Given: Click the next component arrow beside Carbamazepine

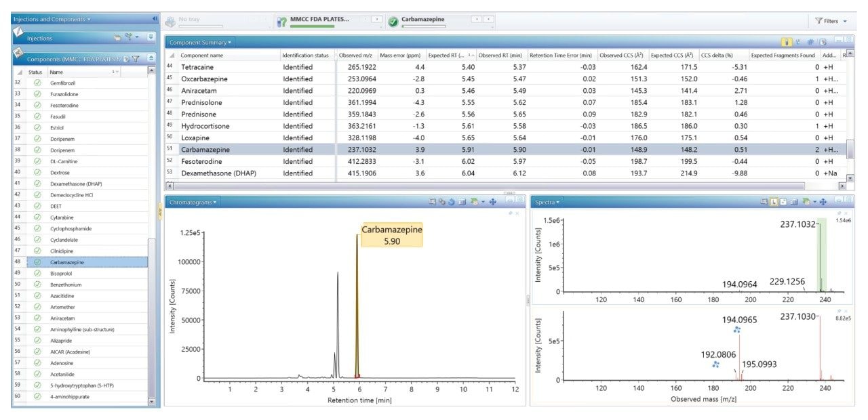Looking at the screenshot, I should 487,19.
